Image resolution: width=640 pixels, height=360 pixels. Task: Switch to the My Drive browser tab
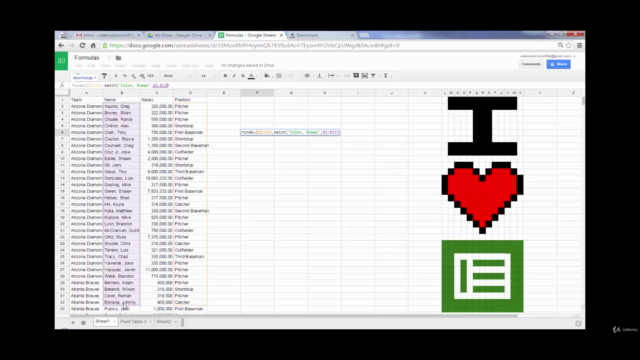(x=179, y=36)
